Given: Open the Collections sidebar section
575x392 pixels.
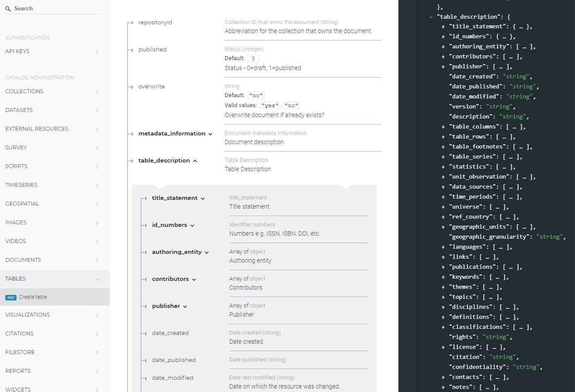Looking at the screenshot, I should pyautogui.click(x=24, y=91).
